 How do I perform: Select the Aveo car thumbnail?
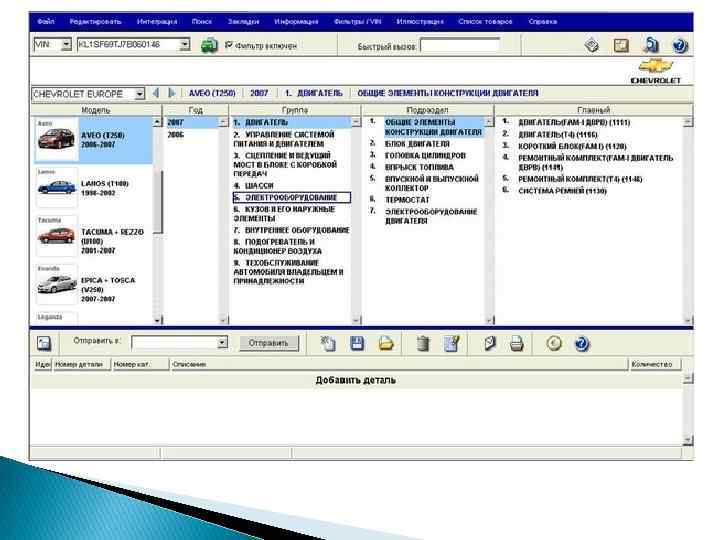(x=56, y=139)
